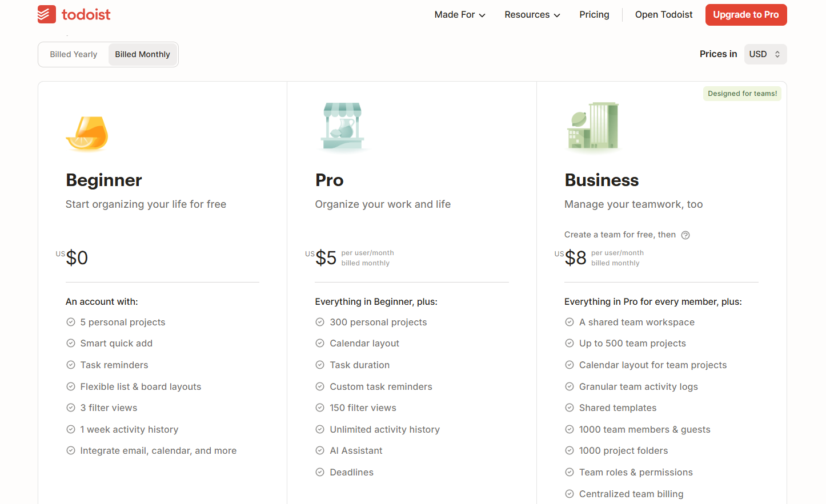Click the Pro plan lemonade stand illustration
Image resolution: width=826 pixels, height=504 pixels.
pos(343,126)
